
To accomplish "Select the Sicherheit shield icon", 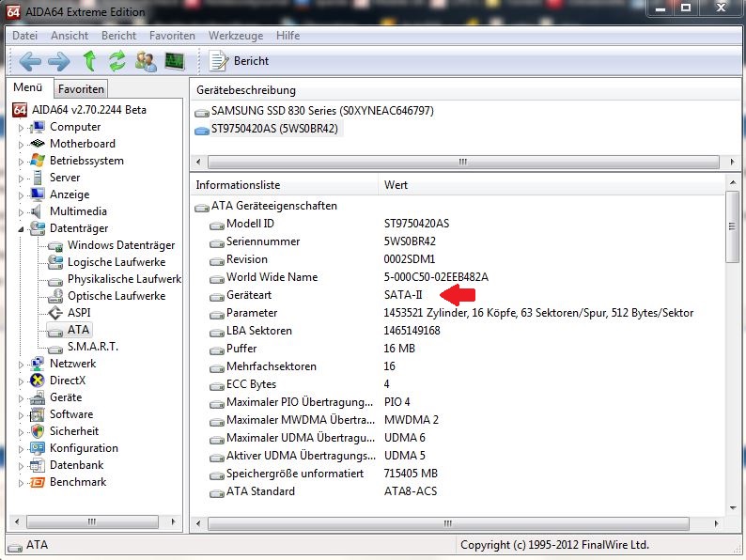I will (x=37, y=431).
